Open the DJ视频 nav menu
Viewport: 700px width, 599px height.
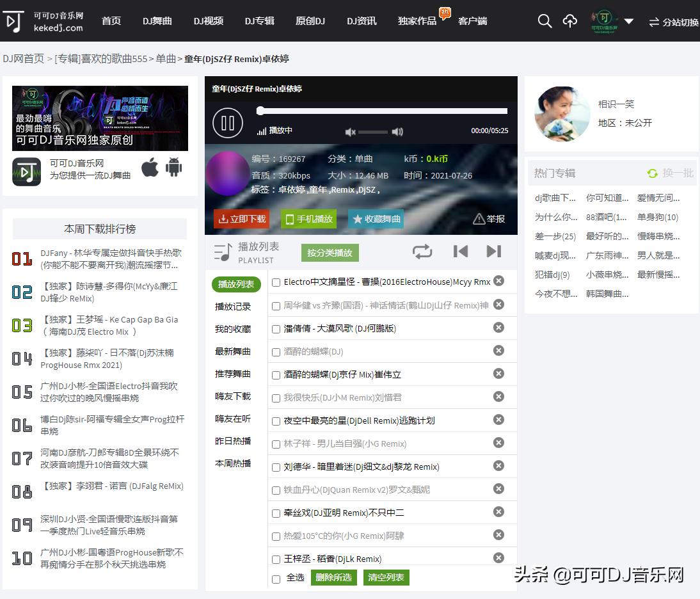click(209, 21)
